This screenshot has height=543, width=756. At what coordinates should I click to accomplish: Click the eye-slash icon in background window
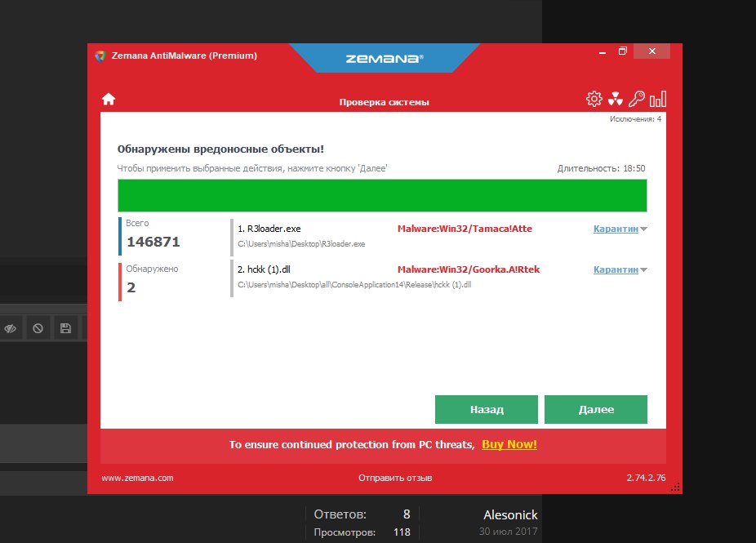tap(10, 328)
